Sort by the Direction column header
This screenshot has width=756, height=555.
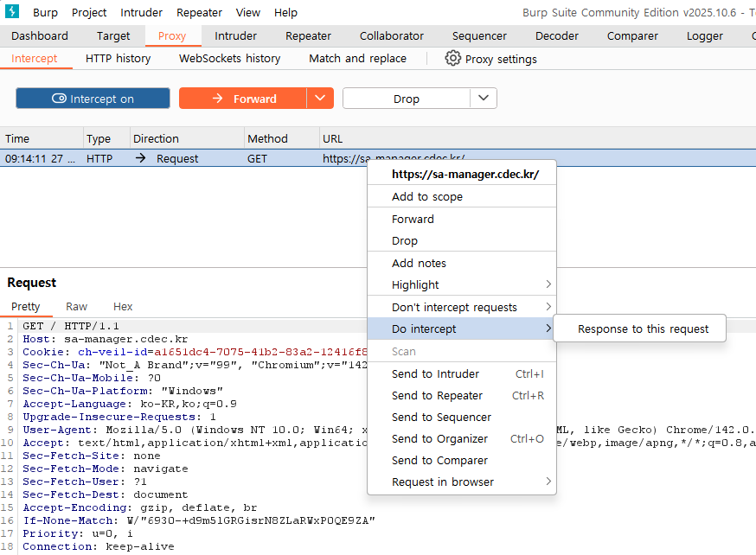pyautogui.click(x=187, y=138)
